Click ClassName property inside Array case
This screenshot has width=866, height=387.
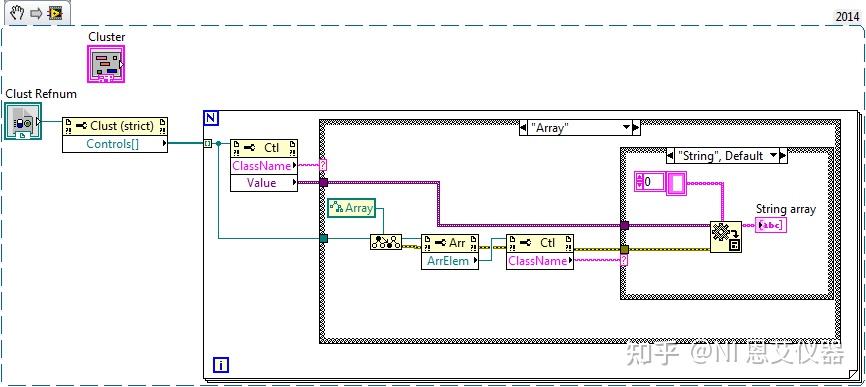click(540, 261)
